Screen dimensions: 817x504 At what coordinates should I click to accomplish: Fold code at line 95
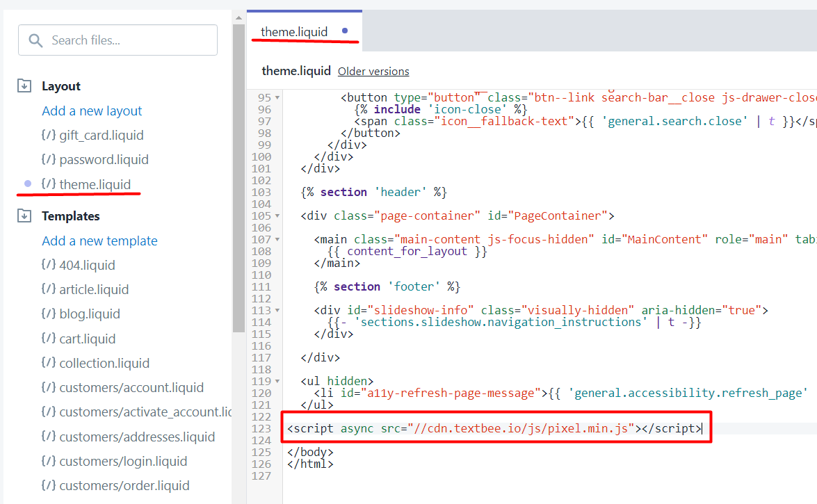pyautogui.click(x=277, y=97)
